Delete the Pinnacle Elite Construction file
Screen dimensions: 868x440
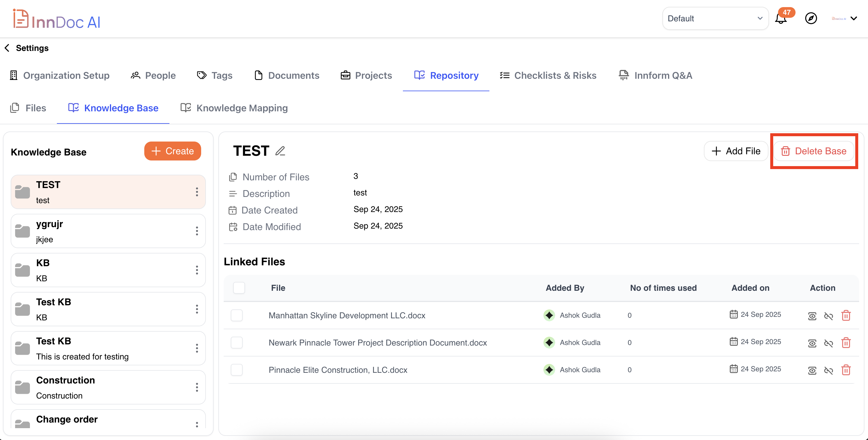click(846, 370)
